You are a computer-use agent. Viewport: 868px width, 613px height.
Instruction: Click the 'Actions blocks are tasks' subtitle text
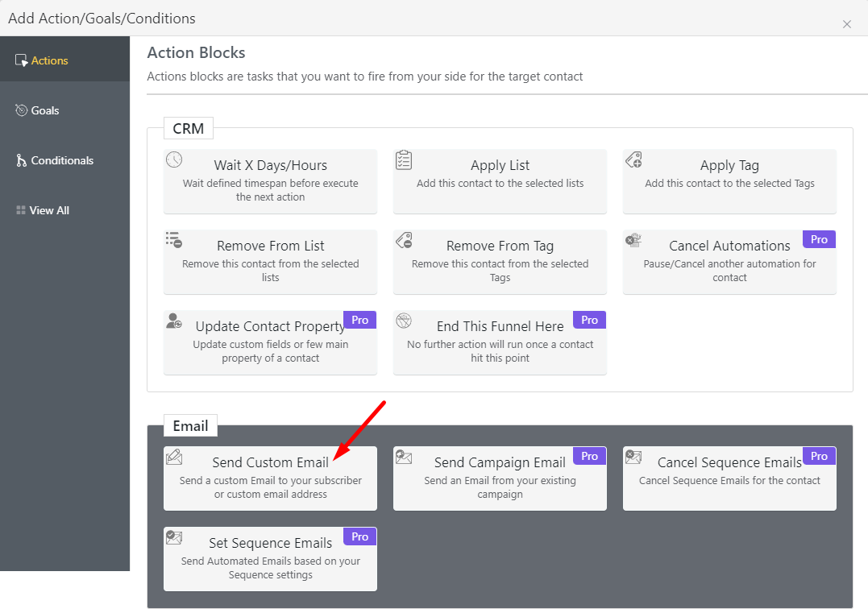pos(365,77)
